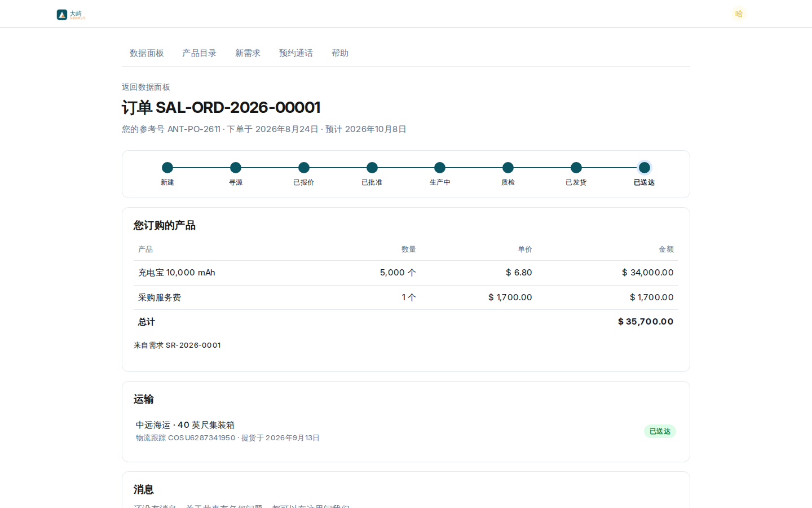The height and width of the screenshot is (508, 812).
Task: Click the 返回数据面板 link
Action: tap(146, 87)
